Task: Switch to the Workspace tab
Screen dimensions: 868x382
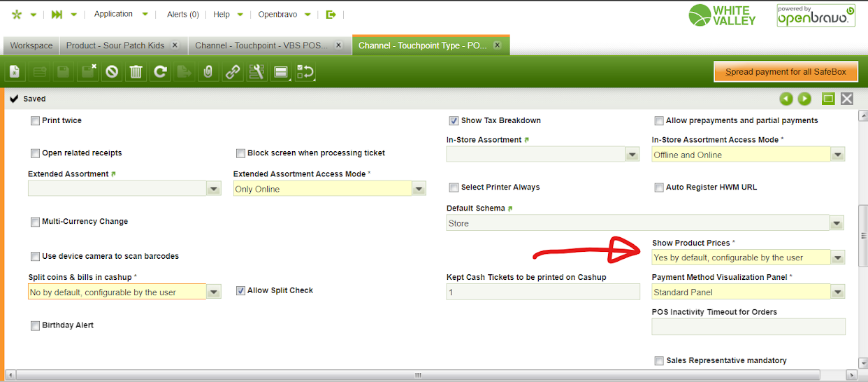Action: pos(31,45)
